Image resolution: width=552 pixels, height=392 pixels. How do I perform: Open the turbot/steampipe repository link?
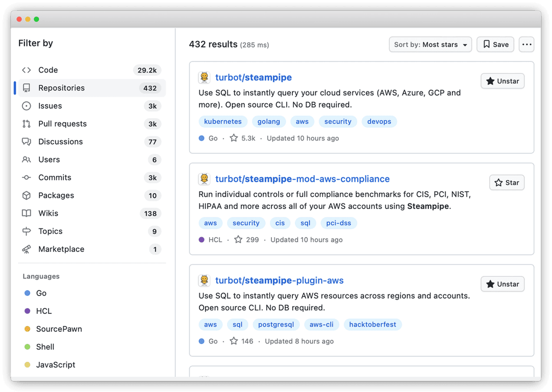pos(254,78)
